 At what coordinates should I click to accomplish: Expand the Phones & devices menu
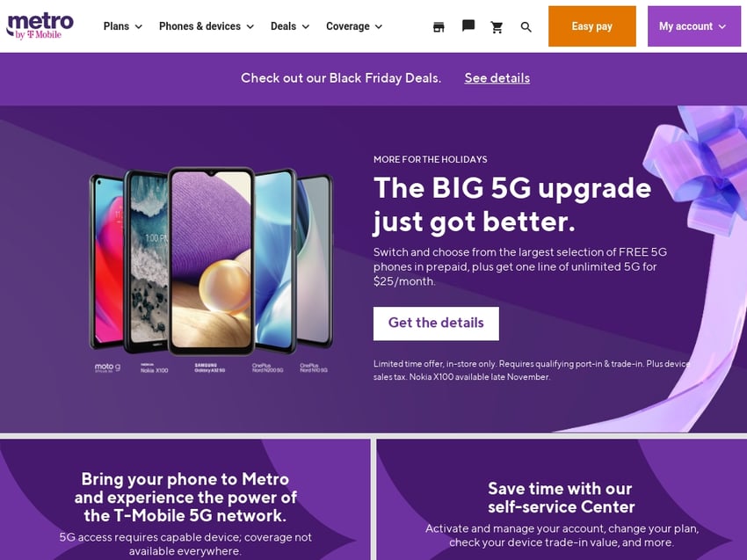pyautogui.click(x=207, y=26)
